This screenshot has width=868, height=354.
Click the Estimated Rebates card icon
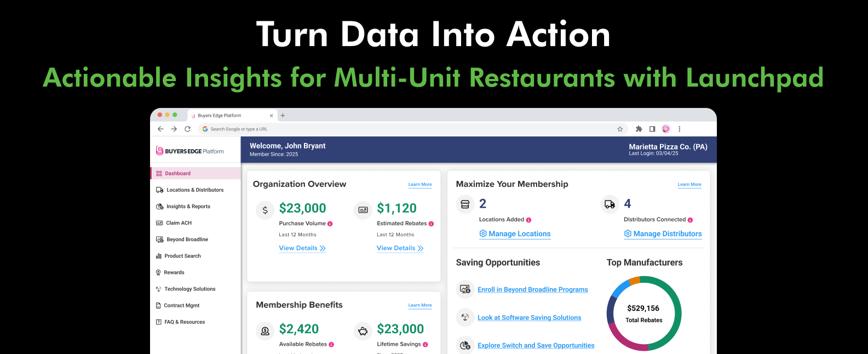363,210
